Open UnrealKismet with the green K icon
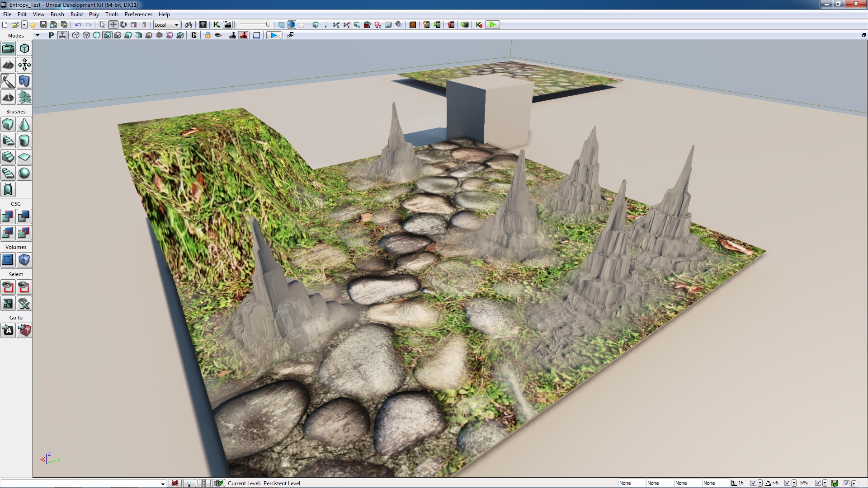The height and width of the screenshot is (488, 868). click(217, 25)
